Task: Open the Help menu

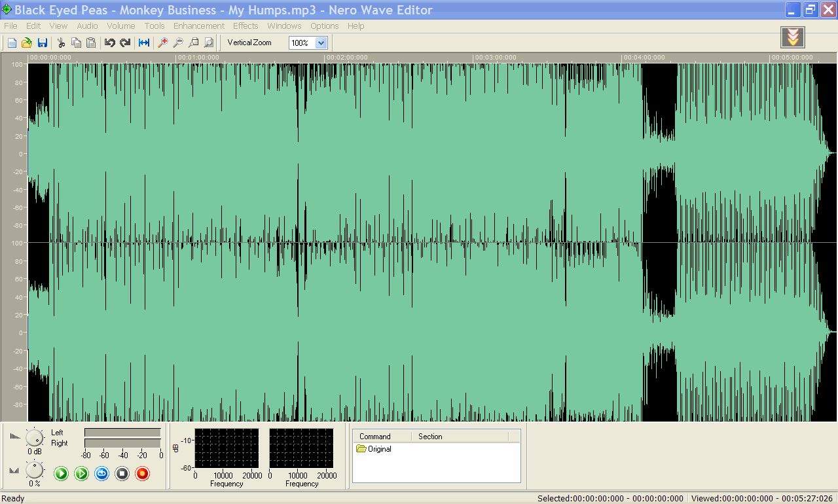Action: [356, 26]
